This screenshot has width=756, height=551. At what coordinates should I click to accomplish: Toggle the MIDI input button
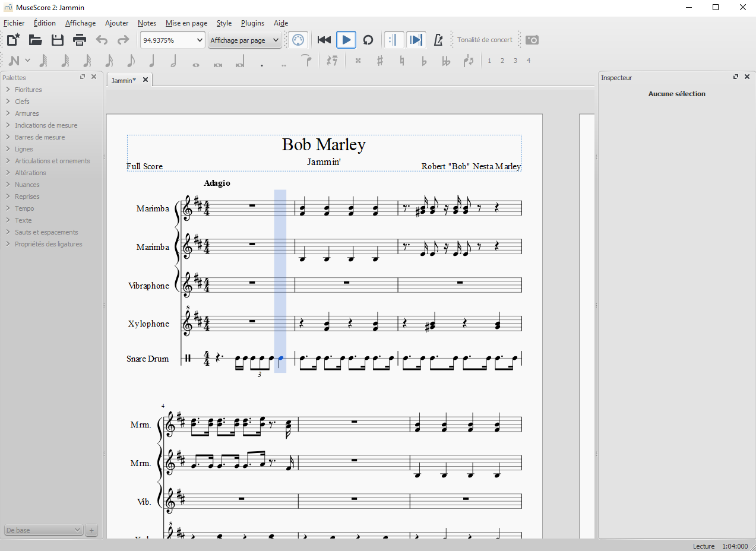pos(298,40)
